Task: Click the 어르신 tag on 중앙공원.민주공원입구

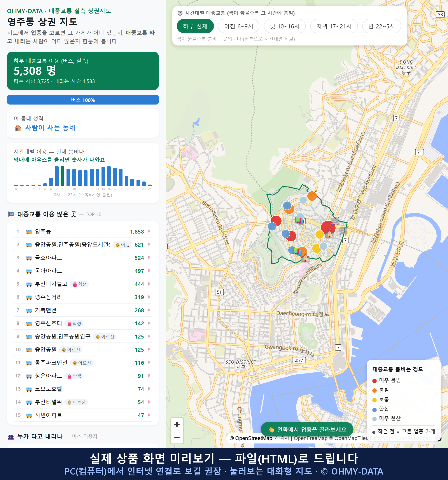Action: click(105, 337)
